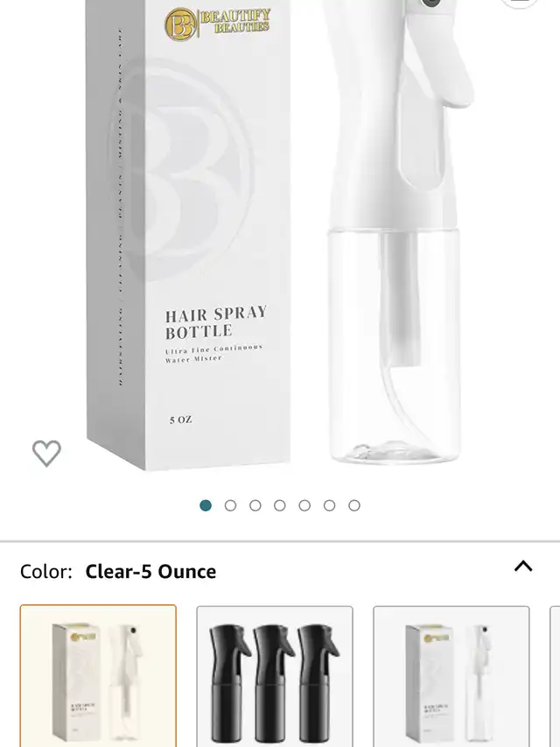The image size is (560, 747).
Task: Collapse the Color section with chevron
Action: click(523, 566)
